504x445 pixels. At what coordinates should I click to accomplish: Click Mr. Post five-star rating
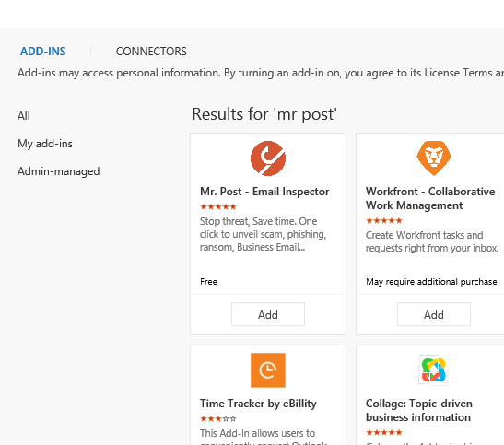[218, 207]
